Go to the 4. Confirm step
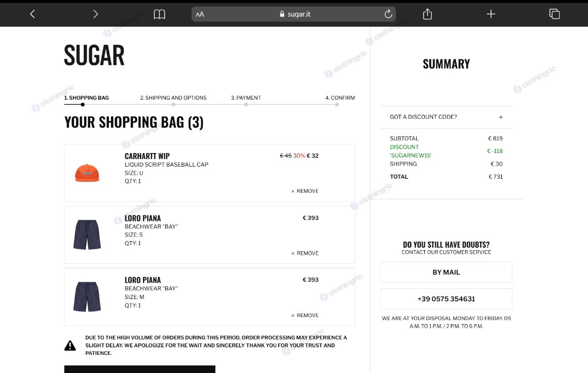 [340, 98]
